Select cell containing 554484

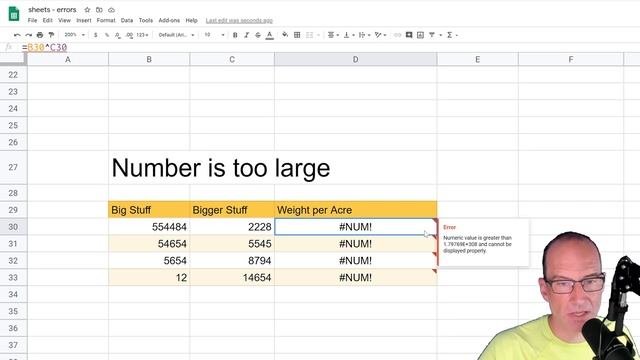click(x=149, y=227)
